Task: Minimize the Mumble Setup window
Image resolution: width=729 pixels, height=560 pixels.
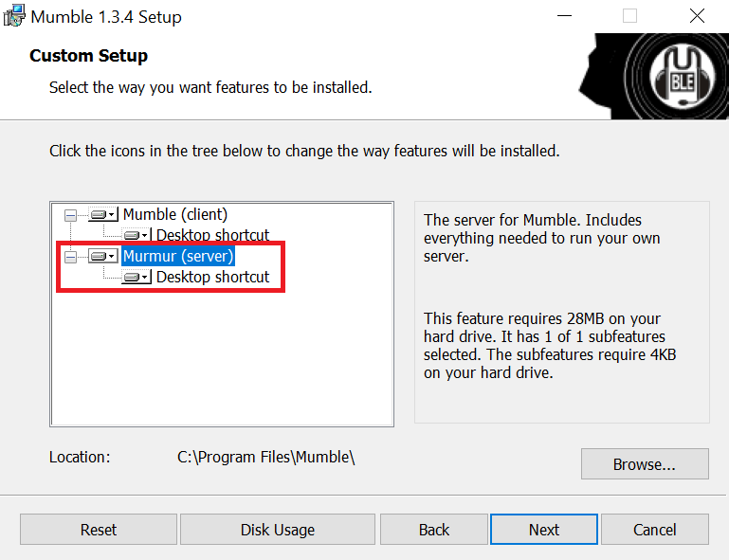Action: click(x=564, y=16)
